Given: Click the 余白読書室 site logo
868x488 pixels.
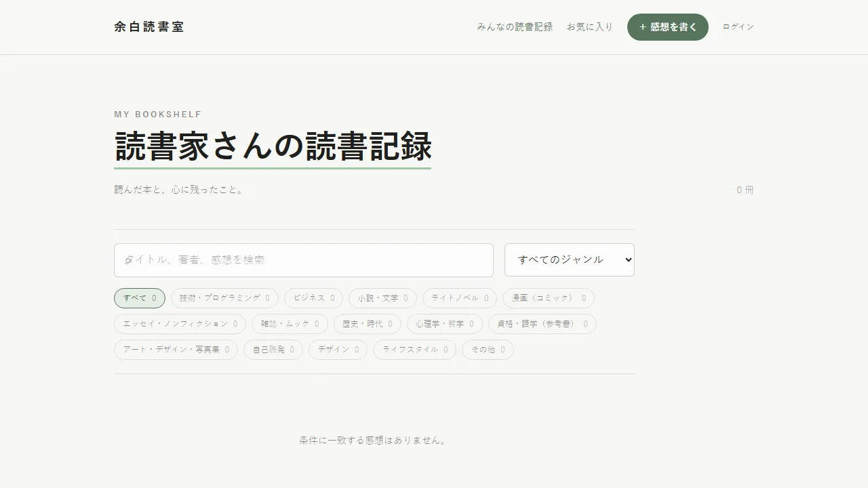Looking at the screenshot, I should 149,27.
